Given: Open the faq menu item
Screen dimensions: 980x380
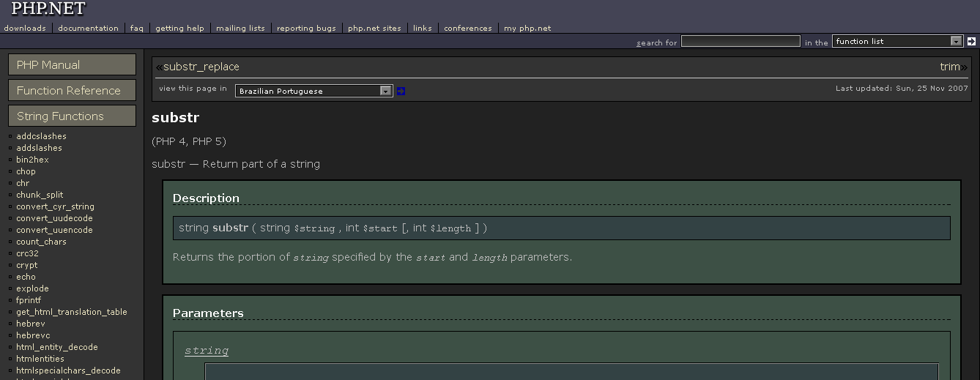Looking at the screenshot, I should pos(137,29).
